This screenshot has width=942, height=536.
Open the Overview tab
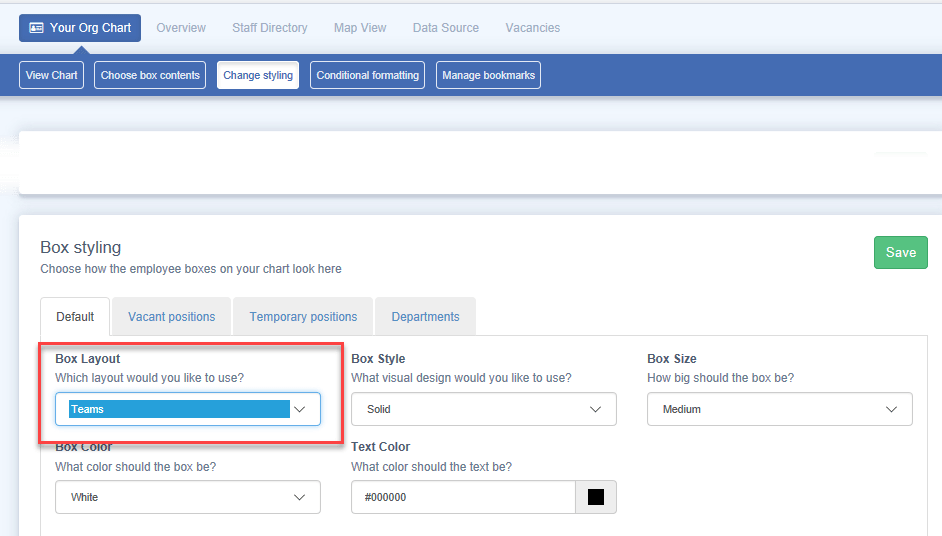181,28
